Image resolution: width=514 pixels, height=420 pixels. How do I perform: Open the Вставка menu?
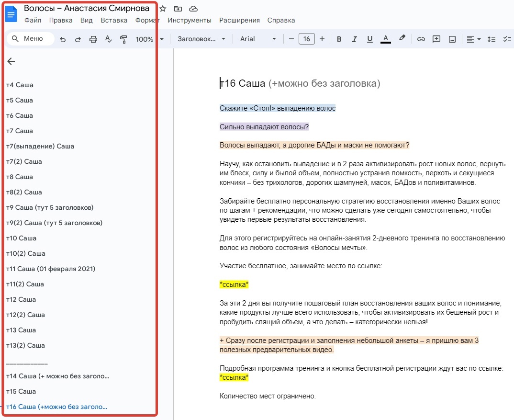[x=114, y=20]
